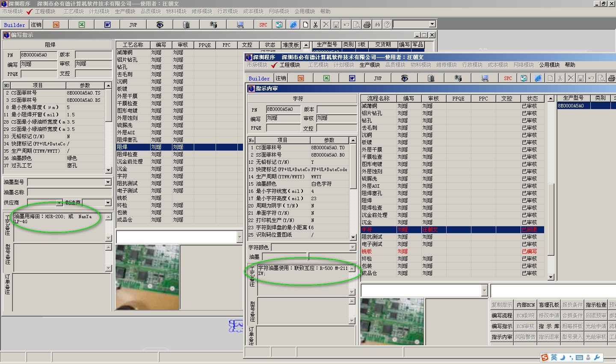The height and width of the screenshot is (364, 616).
Task: Open the Sogou input wrench settings icon
Action: [x=598, y=358]
